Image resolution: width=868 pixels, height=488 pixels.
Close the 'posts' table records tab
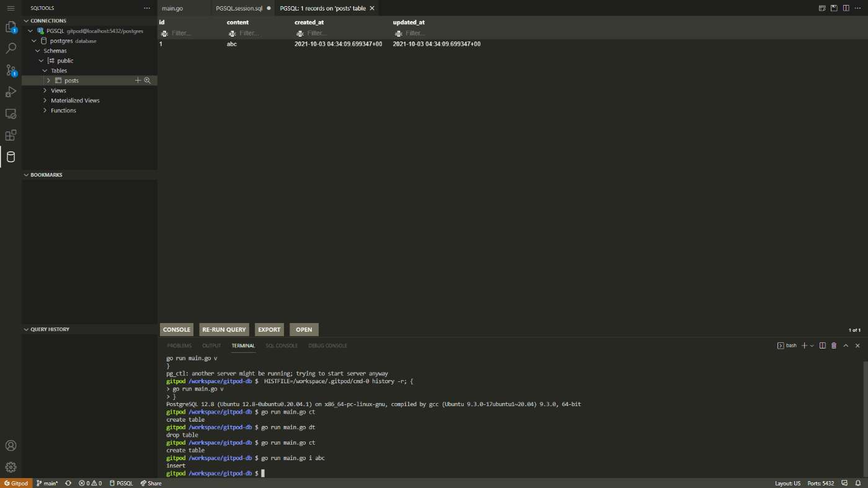pos(371,9)
